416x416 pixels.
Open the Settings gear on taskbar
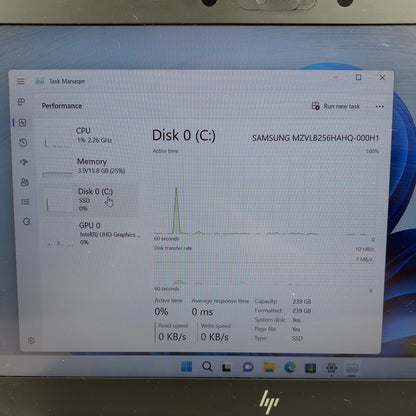331,368
